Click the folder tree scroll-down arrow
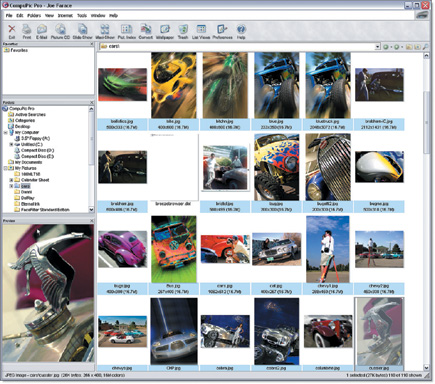This screenshot has height=384, width=435. [x=91, y=209]
